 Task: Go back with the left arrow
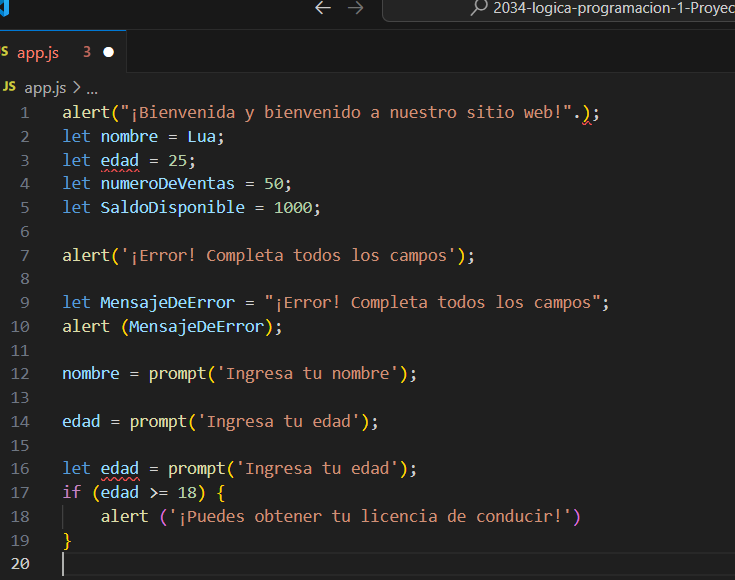point(323,8)
